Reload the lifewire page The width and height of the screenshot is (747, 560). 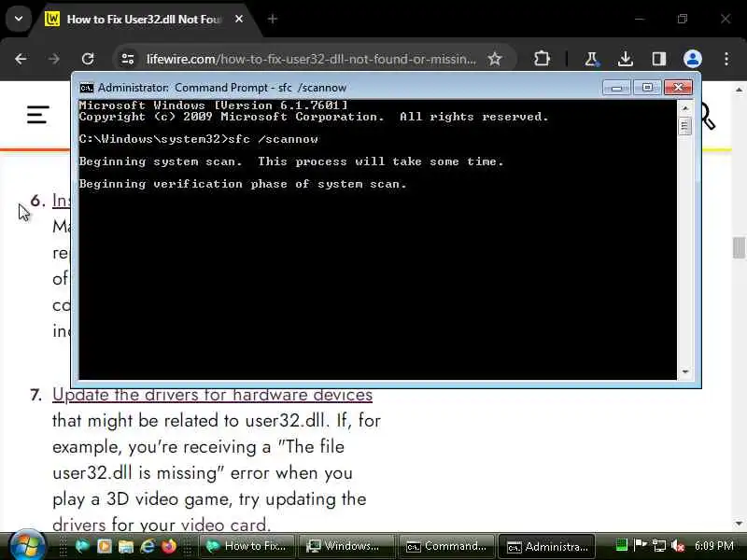[88, 59]
